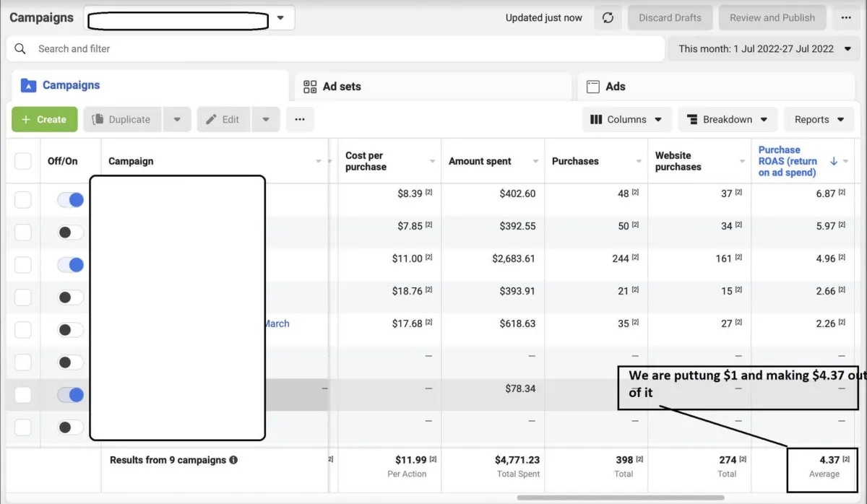
Task: Open the Columns dropdown
Action: pos(626,119)
